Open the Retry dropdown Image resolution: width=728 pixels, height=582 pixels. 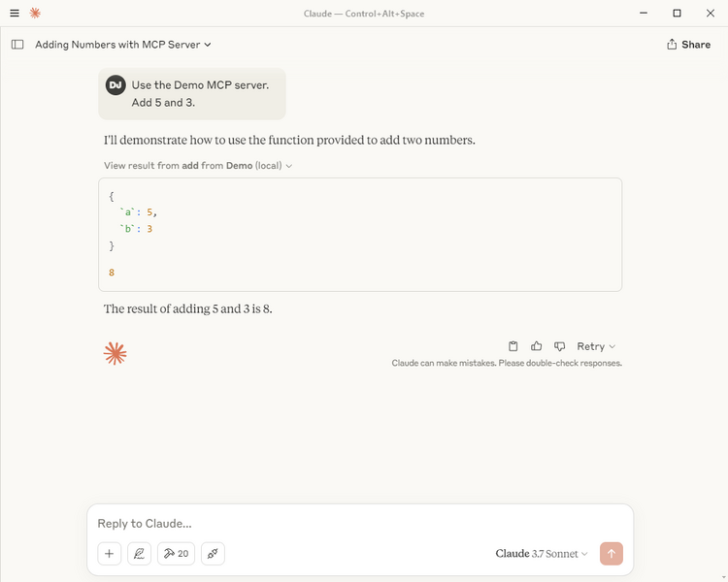596,346
